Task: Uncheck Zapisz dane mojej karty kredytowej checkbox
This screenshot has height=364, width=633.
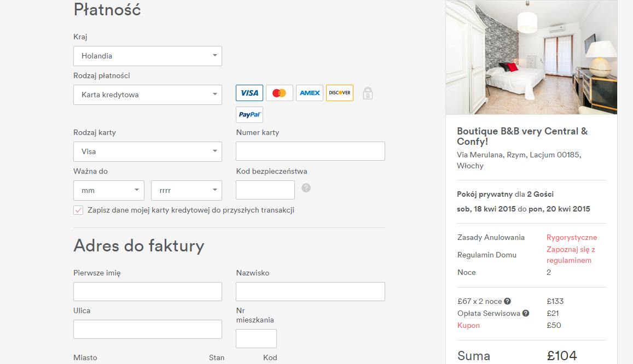Action: point(78,210)
